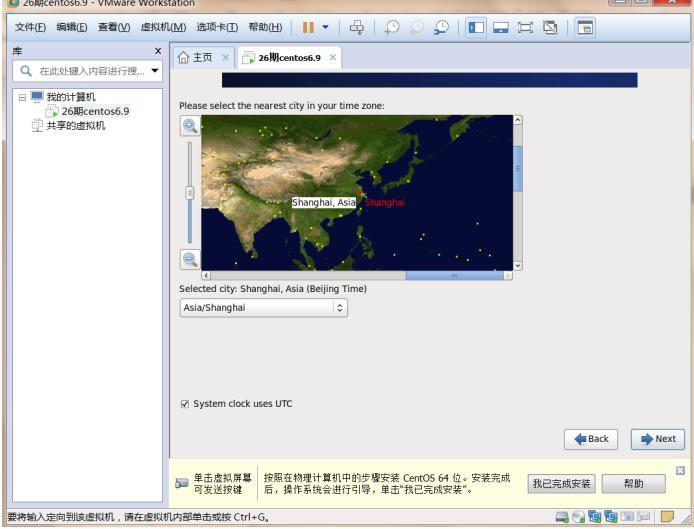This screenshot has width=694, height=529.
Task: Close the 主页 tab
Action: 225,58
